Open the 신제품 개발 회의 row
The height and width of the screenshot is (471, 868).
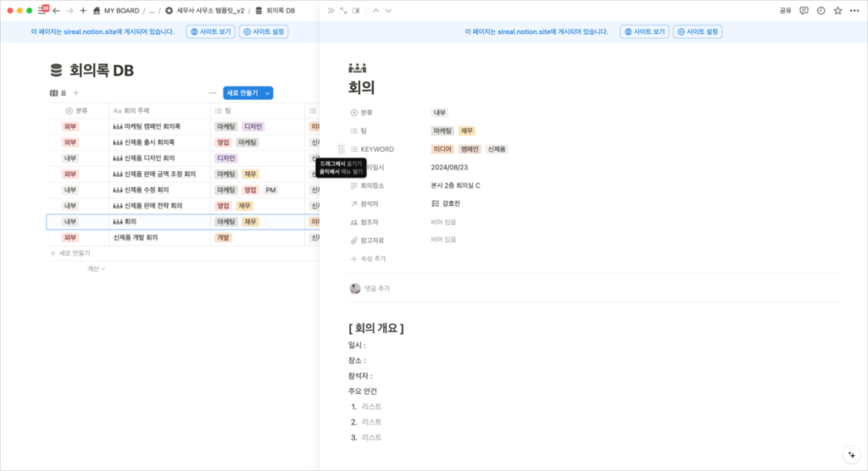tap(136, 237)
